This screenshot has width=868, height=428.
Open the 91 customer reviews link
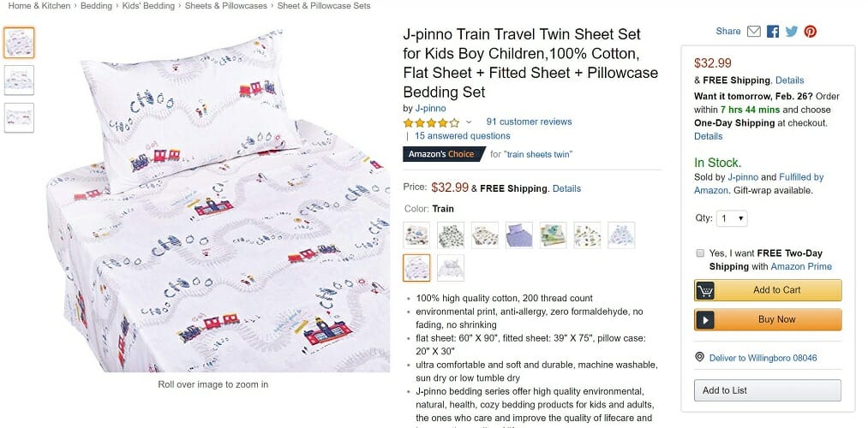(529, 122)
